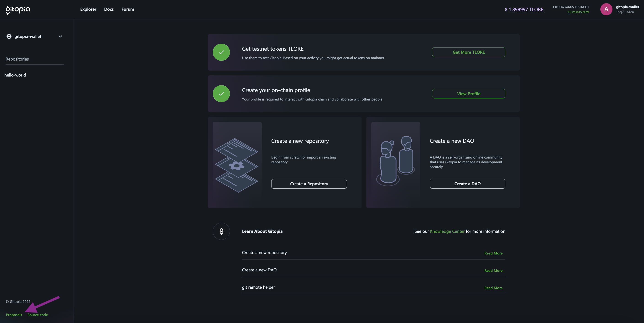Screen dimensions: 644x323
Task: Click the Learn About Gitopia circular icon
Action: click(x=221, y=231)
